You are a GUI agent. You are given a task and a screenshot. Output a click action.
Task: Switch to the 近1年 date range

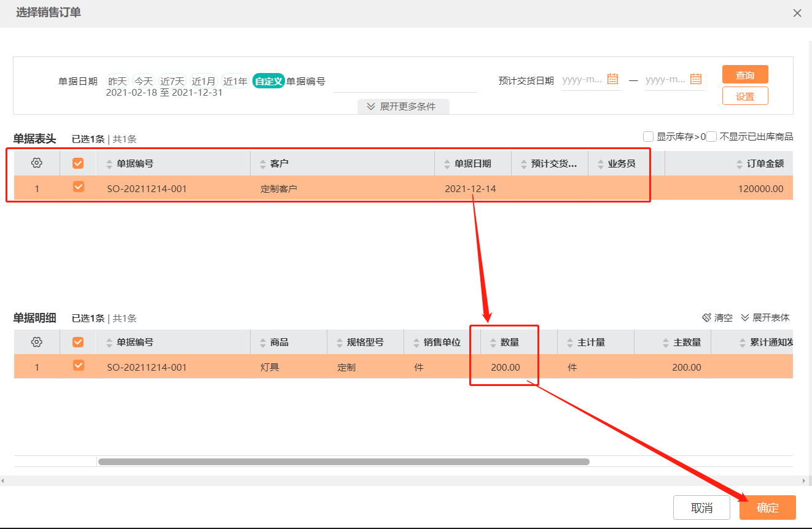[236, 80]
